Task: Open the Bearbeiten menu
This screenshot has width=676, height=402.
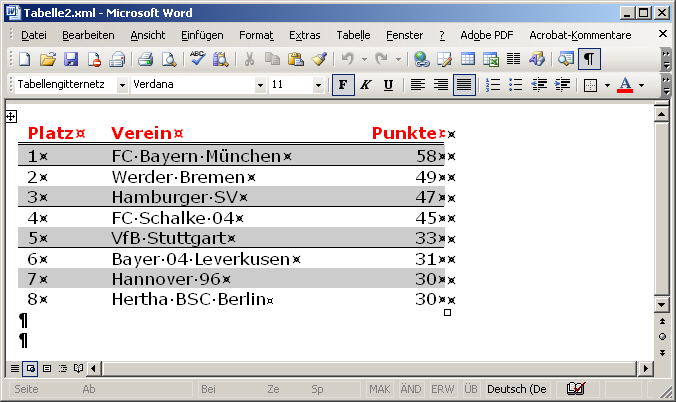Action: point(88,35)
